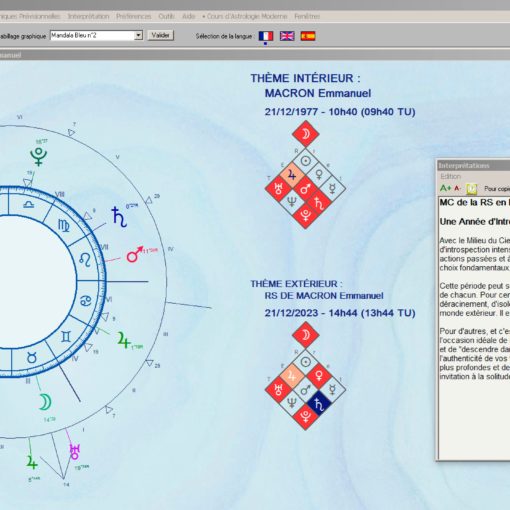The image size is (510, 510).
Task: Click the 'RS DE MACRON Emmanuel' line
Action: coord(324,296)
